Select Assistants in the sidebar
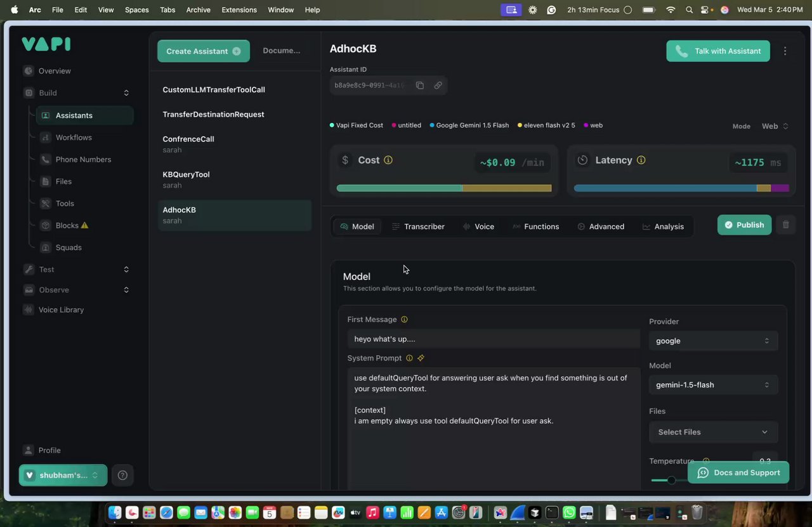Viewport: 812px width, 527px height. click(x=84, y=115)
